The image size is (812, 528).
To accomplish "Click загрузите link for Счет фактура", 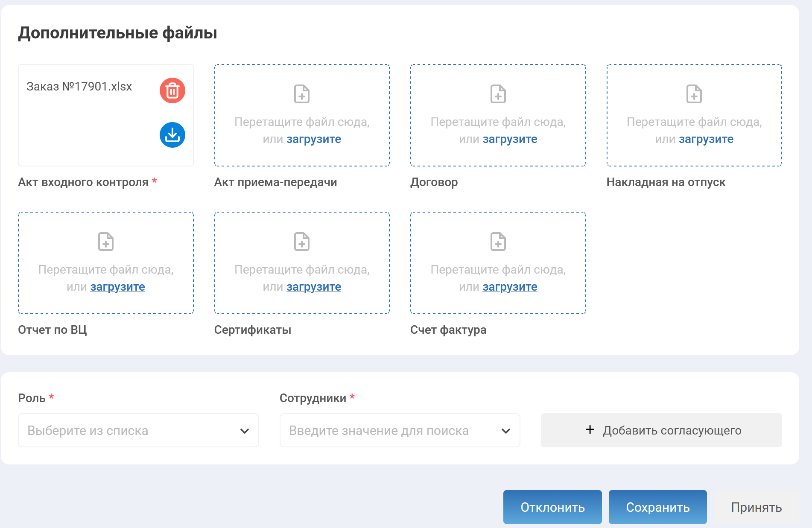I will (510, 287).
